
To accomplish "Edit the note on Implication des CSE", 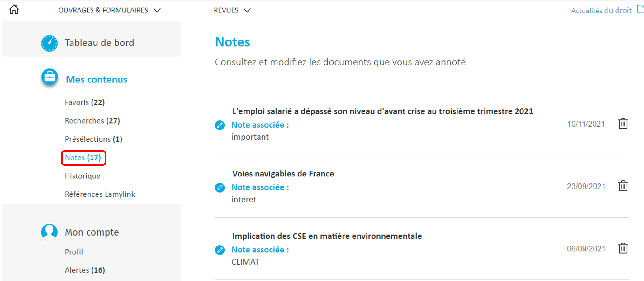I will [x=220, y=250].
